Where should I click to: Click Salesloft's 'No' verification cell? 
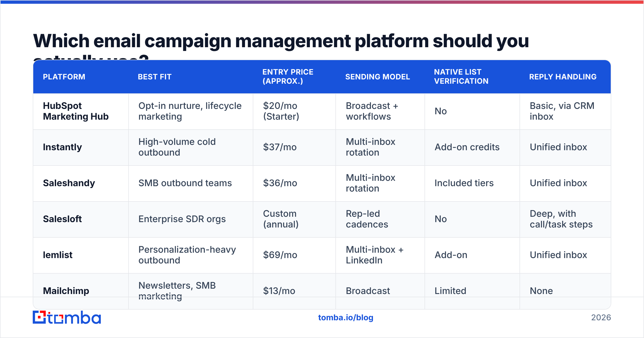tap(472, 219)
